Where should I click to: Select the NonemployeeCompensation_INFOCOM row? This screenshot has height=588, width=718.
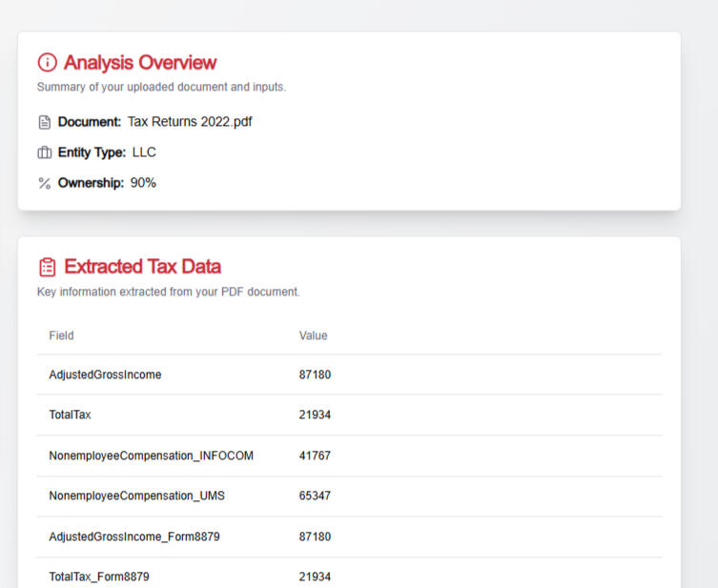pos(151,456)
